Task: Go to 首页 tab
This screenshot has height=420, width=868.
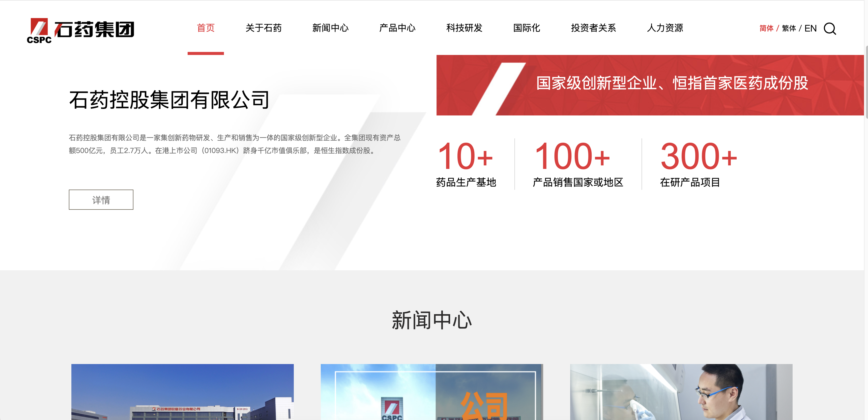Action: (x=206, y=28)
